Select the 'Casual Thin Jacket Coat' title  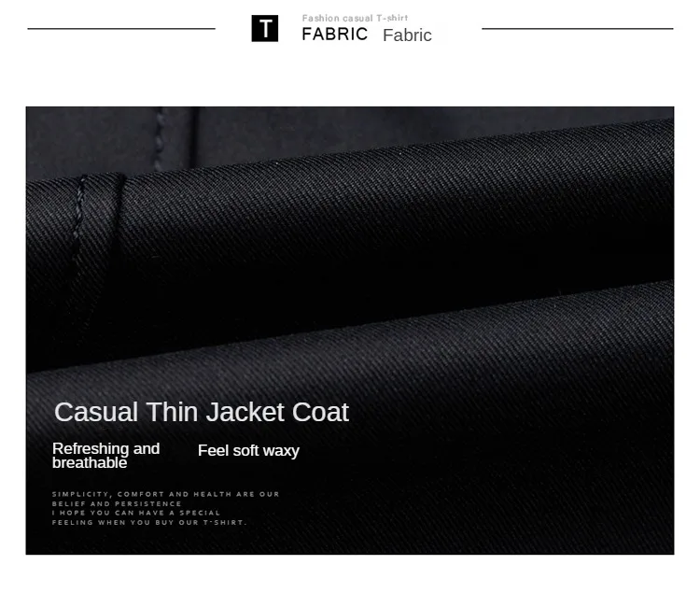202,412
